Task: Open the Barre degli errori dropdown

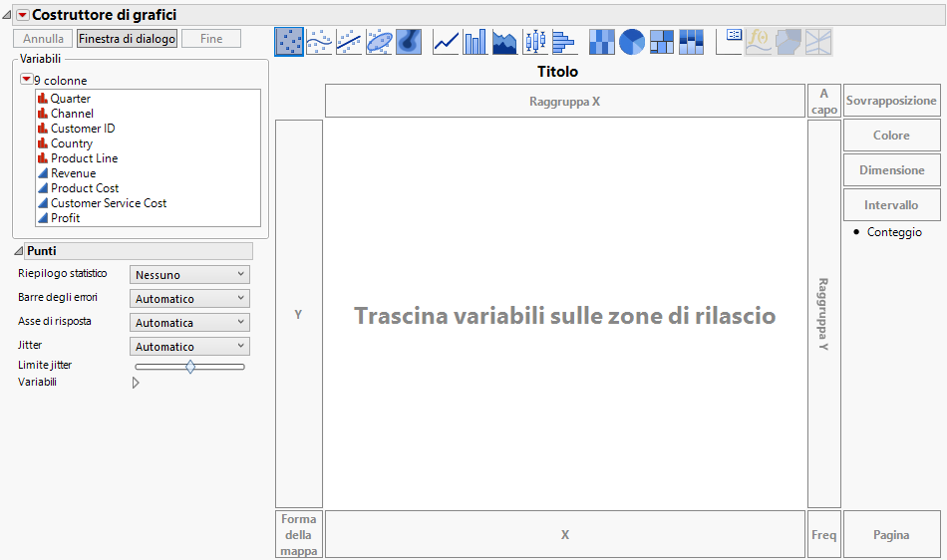Action: pos(189,299)
